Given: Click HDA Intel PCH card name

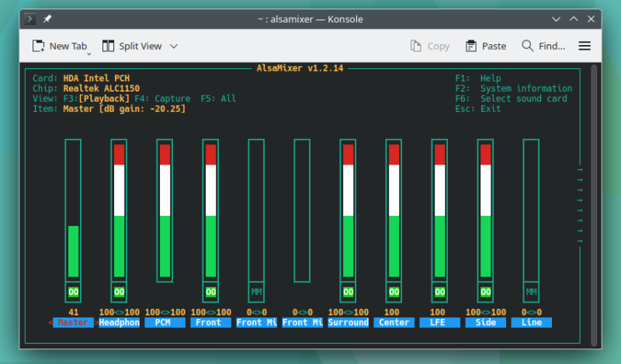Looking at the screenshot, I should [x=96, y=78].
